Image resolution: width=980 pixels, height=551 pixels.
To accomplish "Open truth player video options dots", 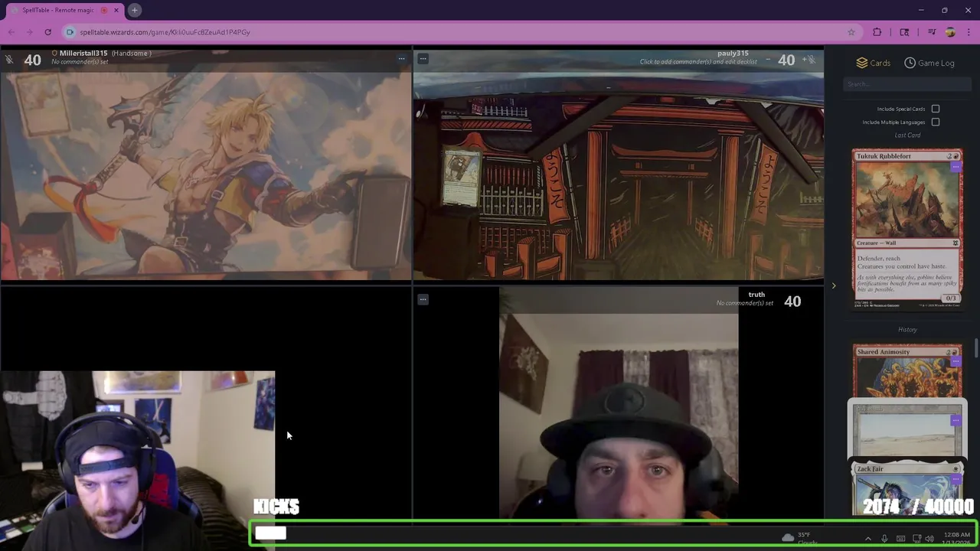I will tap(423, 299).
